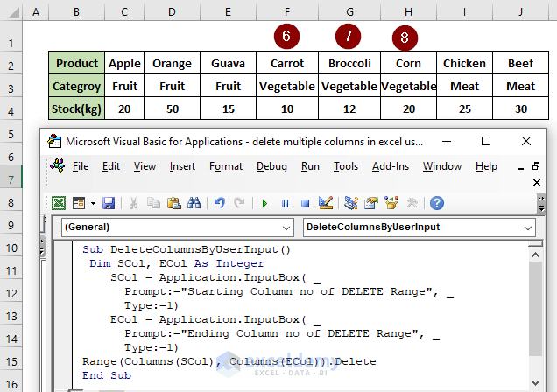This screenshot has height=392, width=557.
Task: Open the Add-Ins menu
Action: (391, 166)
